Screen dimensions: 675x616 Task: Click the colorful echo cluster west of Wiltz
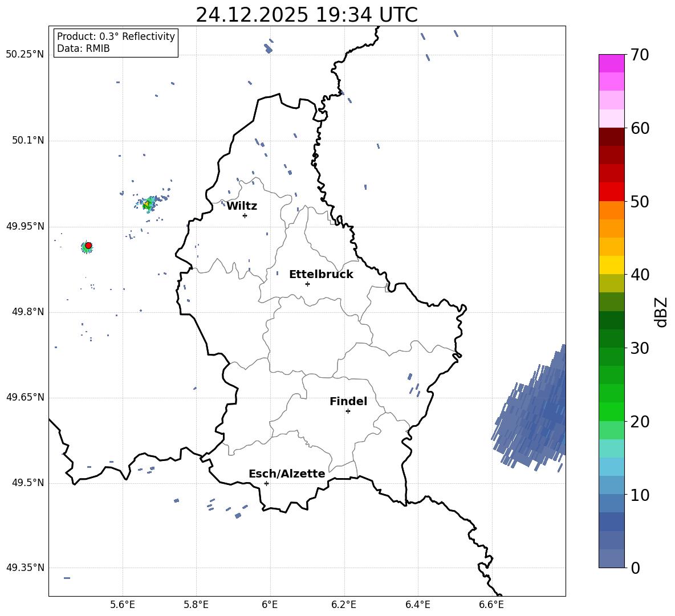pyautogui.click(x=149, y=203)
